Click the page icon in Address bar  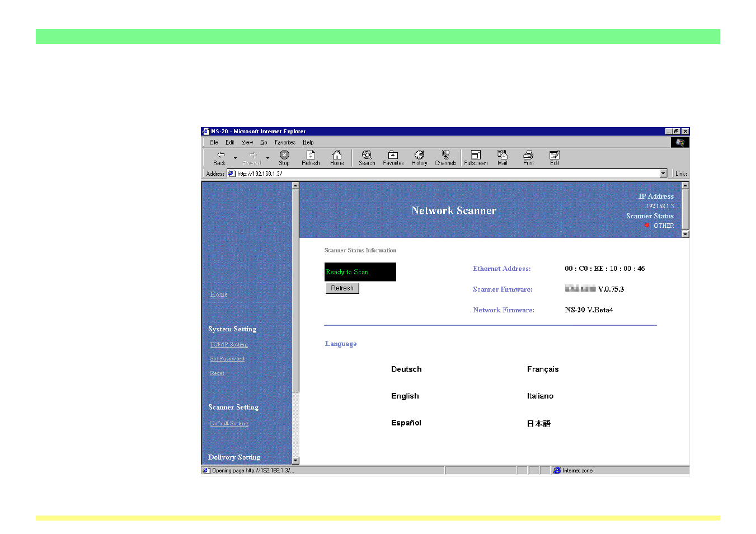[232, 174]
